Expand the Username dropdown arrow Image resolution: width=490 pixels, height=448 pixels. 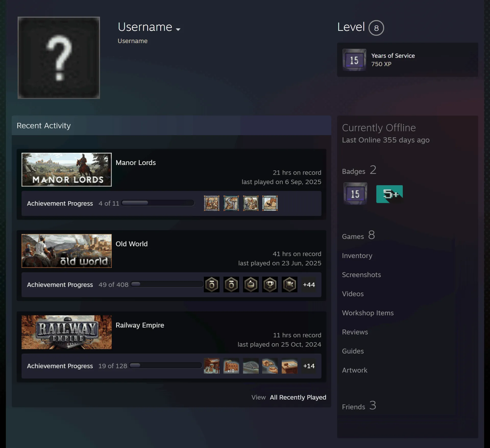pos(178,29)
